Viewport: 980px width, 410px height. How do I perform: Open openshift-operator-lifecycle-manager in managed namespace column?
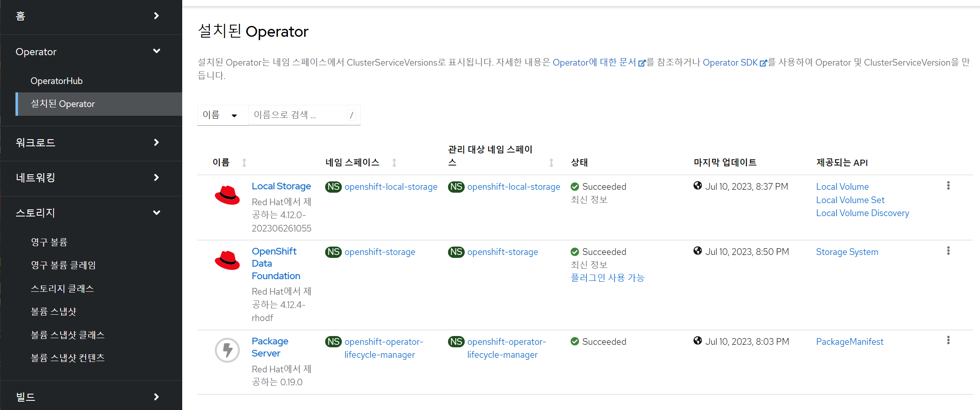click(x=507, y=348)
